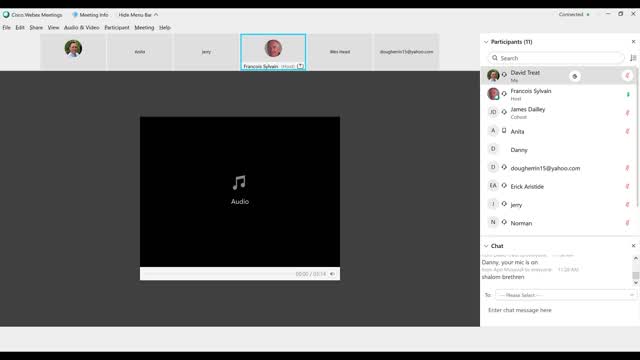The width and height of the screenshot is (640, 360).
Task: Toggle Hide Menu Bar control
Action: click(138, 15)
